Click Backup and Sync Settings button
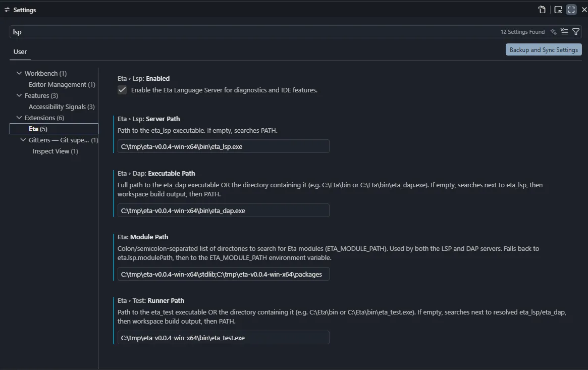 click(x=544, y=50)
